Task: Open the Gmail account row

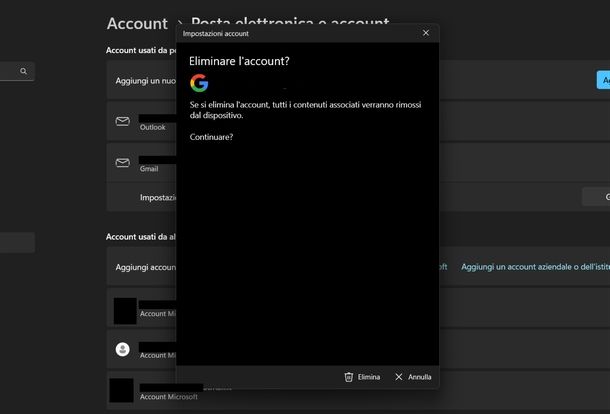Action: pyautogui.click(x=358, y=163)
